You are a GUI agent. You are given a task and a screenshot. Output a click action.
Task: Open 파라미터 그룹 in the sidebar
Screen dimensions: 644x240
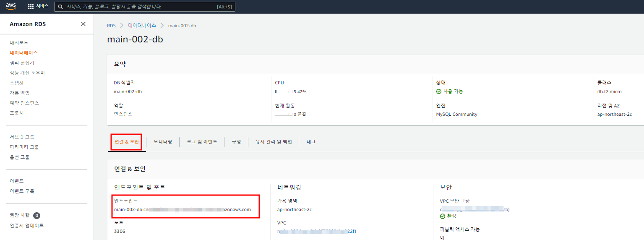coord(24,147)
